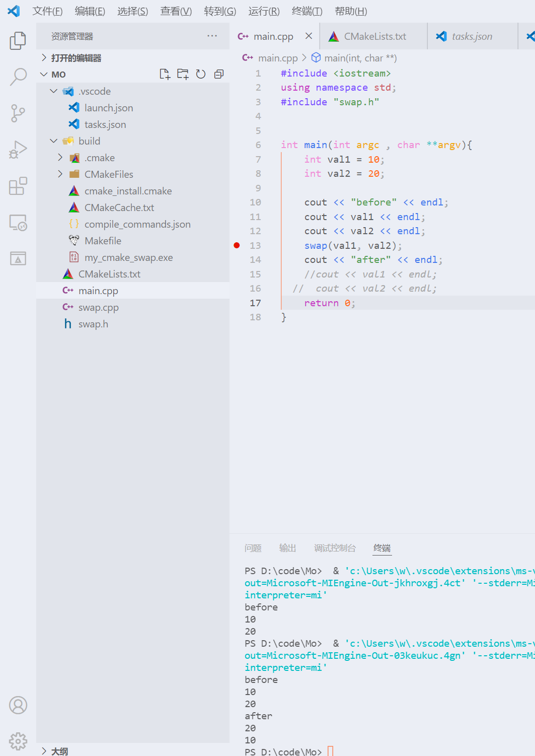Open tasks.json in the explorer tree
This screenshot has width=535, height=756.
133,124
